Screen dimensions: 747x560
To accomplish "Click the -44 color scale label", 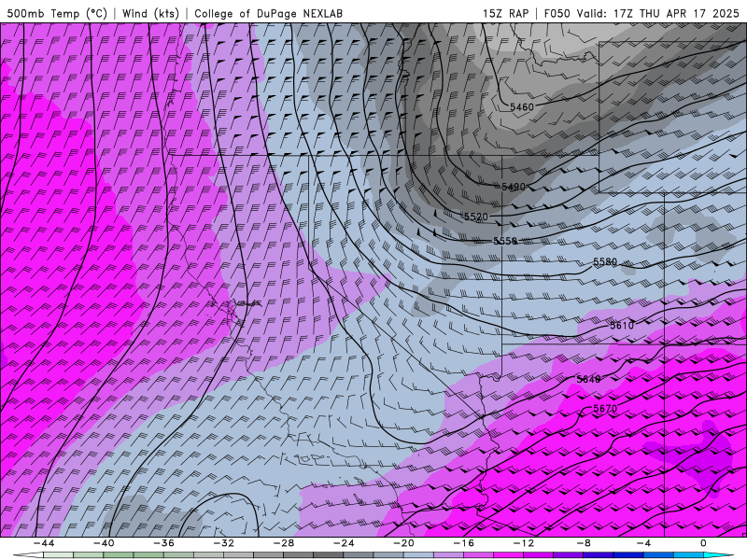I will [x=44, y=543].
